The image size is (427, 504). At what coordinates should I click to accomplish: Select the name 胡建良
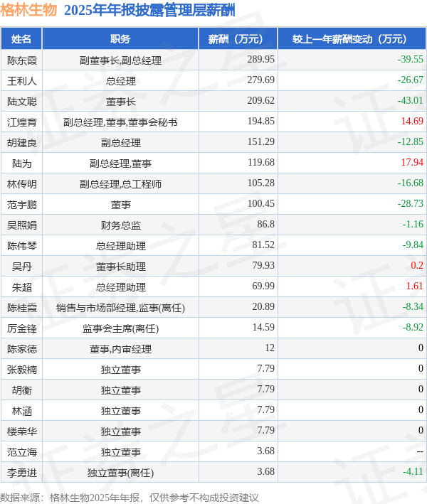point(22,143)
